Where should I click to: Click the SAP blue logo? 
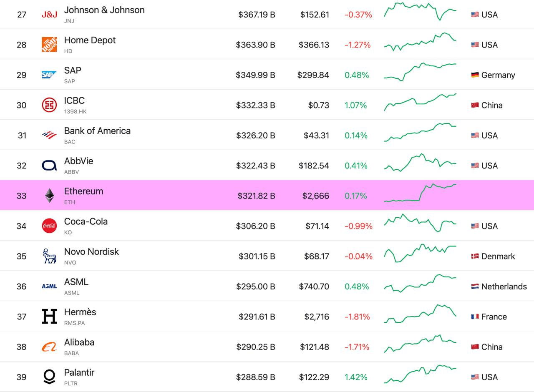tap(49, 75)
